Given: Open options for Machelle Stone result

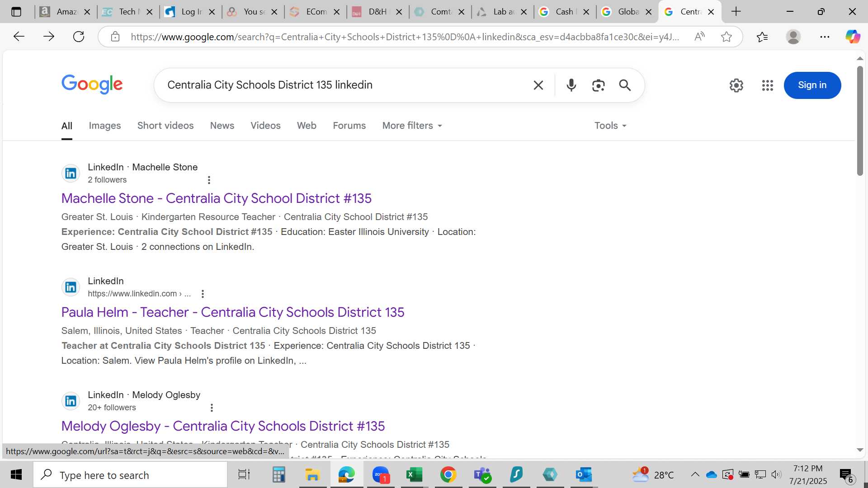Looking at the screenshot, I should click(x=209, y=180).
